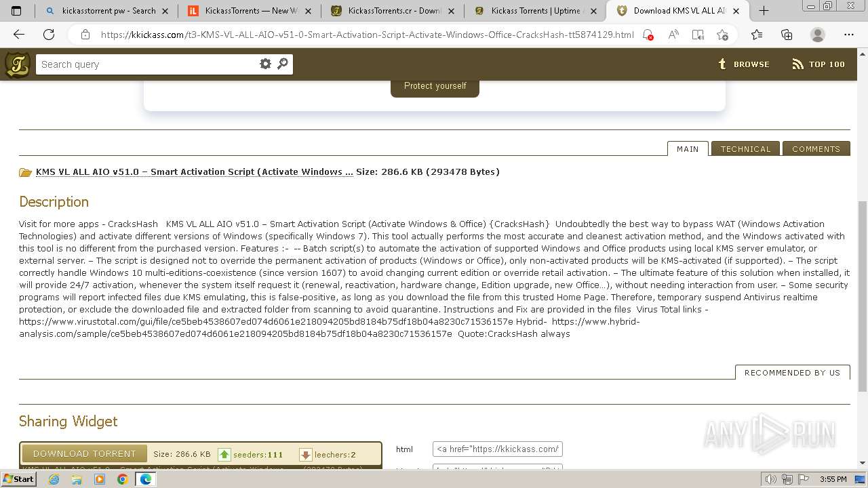Click the browser address bar URL
Screen dimensions: 868x488
pyautogui.click(x=367, y=35)
